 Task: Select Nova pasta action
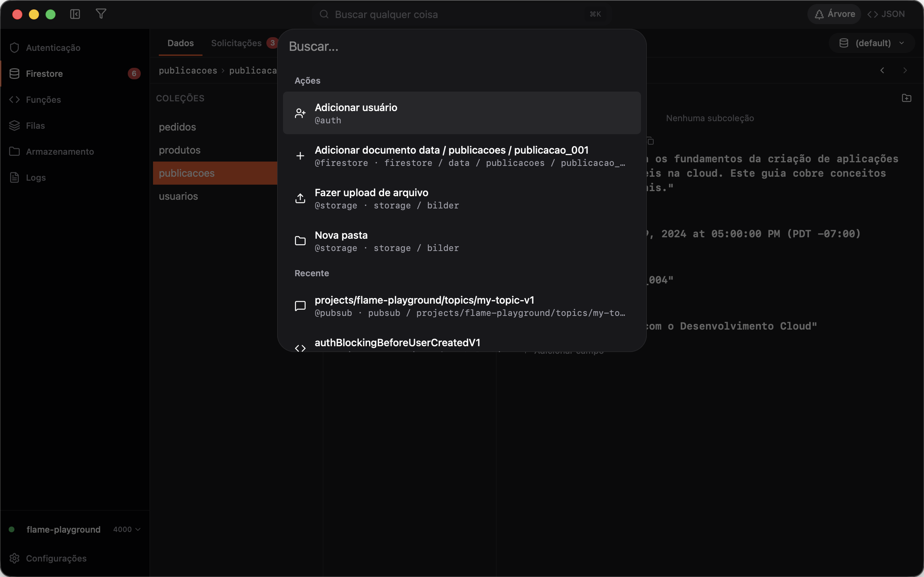point(462,241)
